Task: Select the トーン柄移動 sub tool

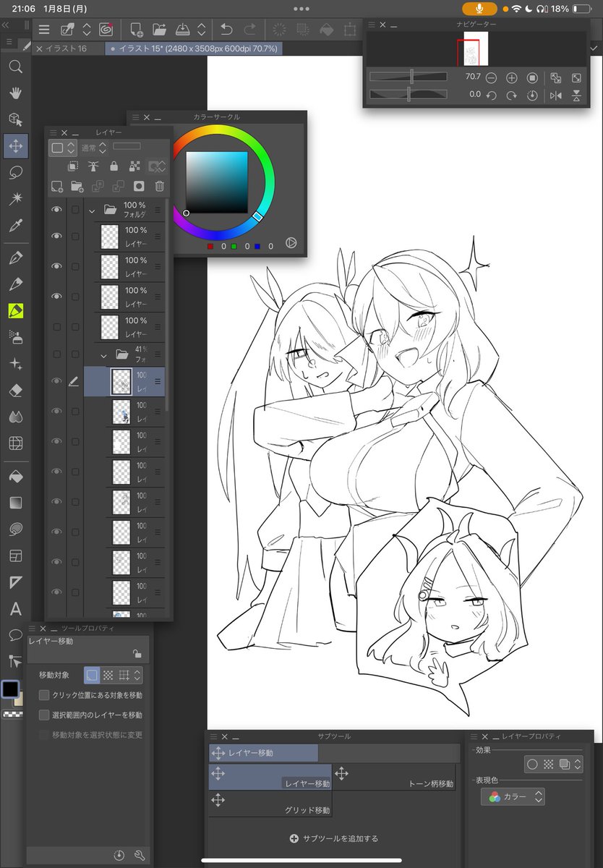Action: point(394,777)
